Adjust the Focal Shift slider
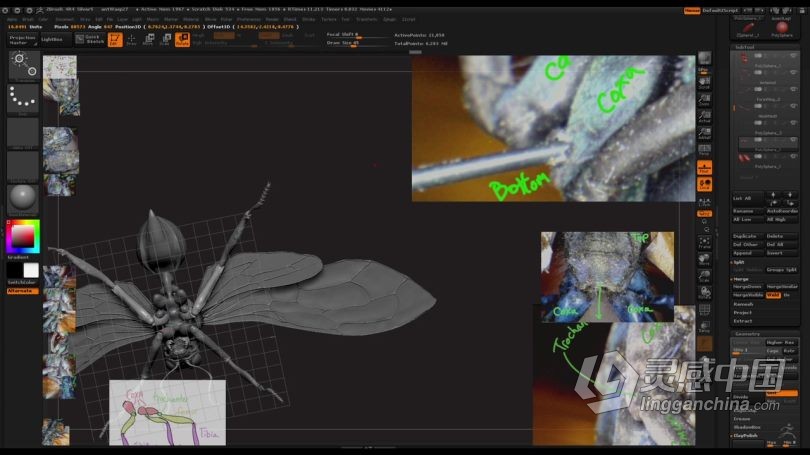 pyautogui.click(x=358, y=35)
